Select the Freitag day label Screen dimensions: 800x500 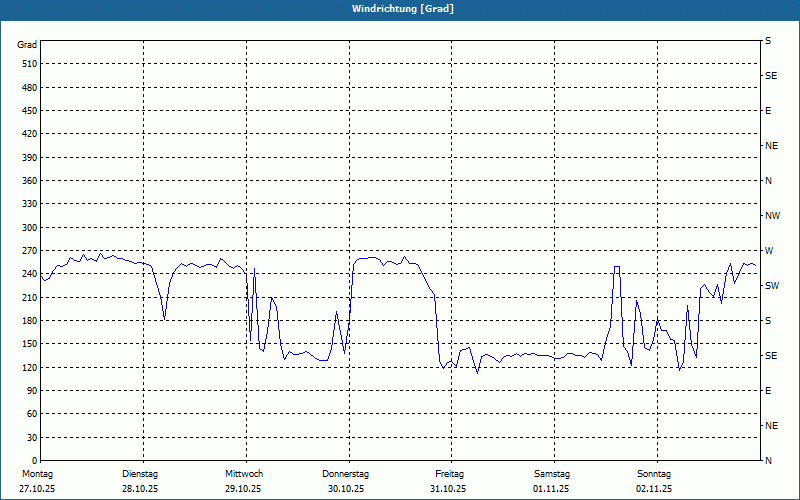450,474
